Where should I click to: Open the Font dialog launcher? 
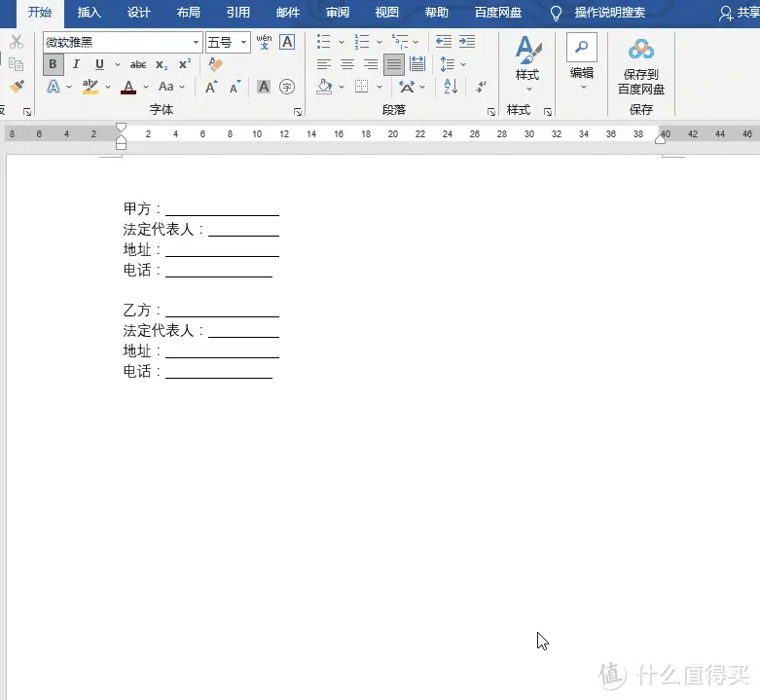click(298, 112)
